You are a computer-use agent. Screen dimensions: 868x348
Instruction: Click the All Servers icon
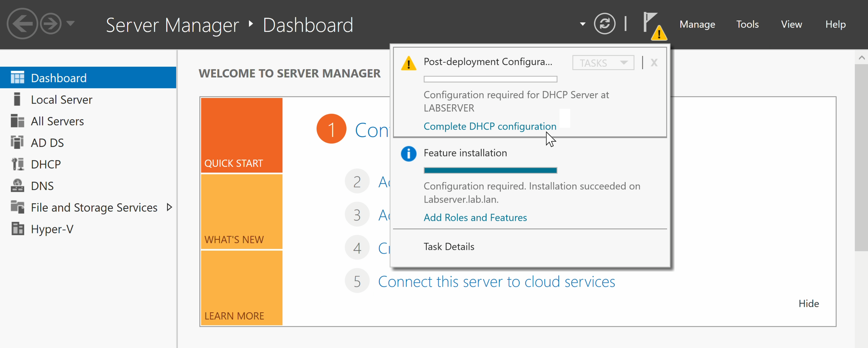pyautogui.click(x=17, y=120)
